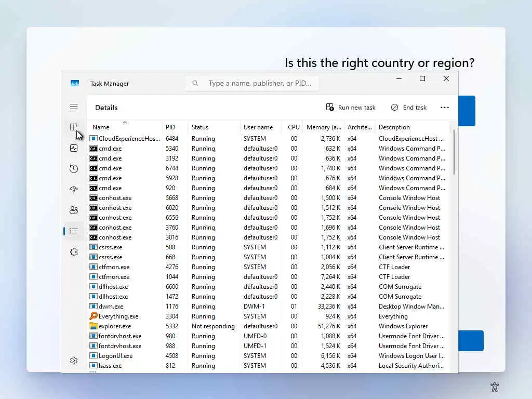Select dwm.exe process name
Image resolution: width=532 pixels, height=399 pixels.
point(111,307)
